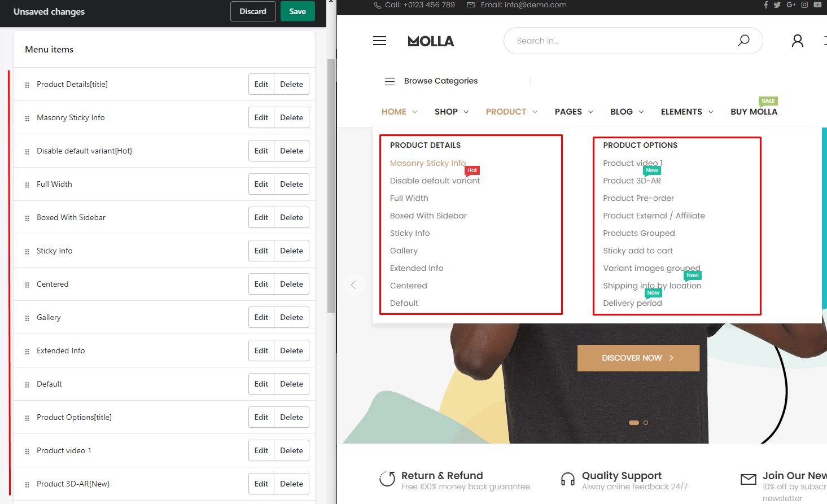Screen dimensions: 827x504
Task: Grab the drag handle for Product video 1
Action: [x=27, y=451]
